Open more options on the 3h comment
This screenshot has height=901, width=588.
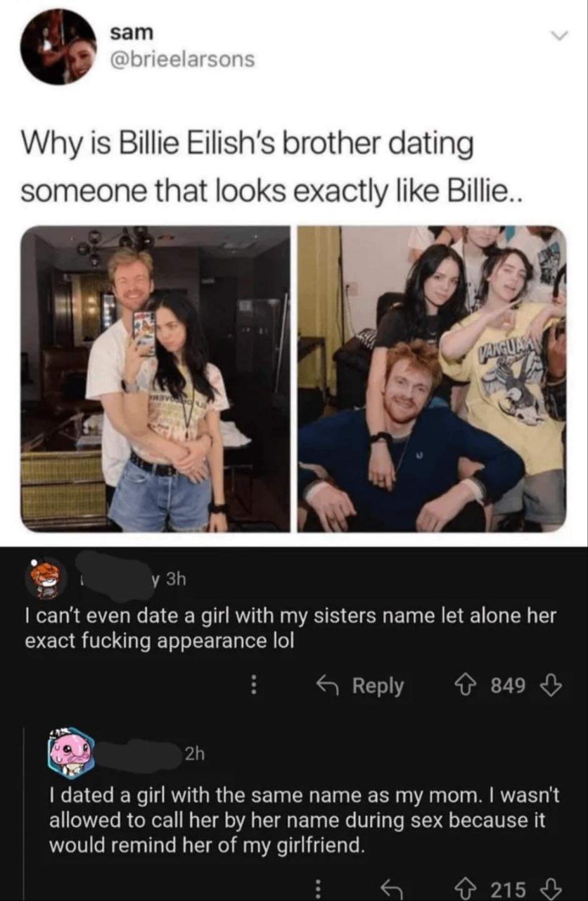pyautogui.click(x=256, y=686)
